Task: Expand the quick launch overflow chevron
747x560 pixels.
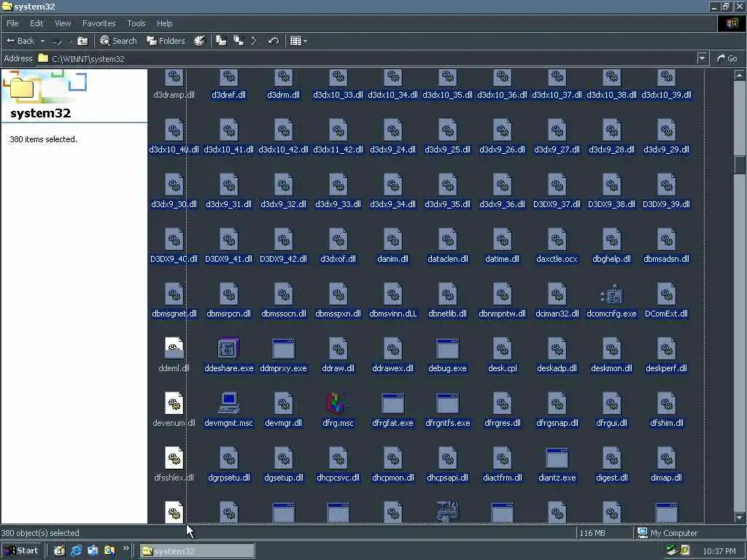Action: pyautogui.click(x=125, y=548)
